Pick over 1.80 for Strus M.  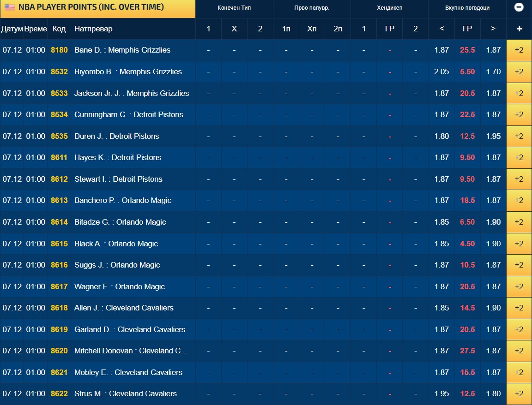pyautogui.click(x=493, y=394)
